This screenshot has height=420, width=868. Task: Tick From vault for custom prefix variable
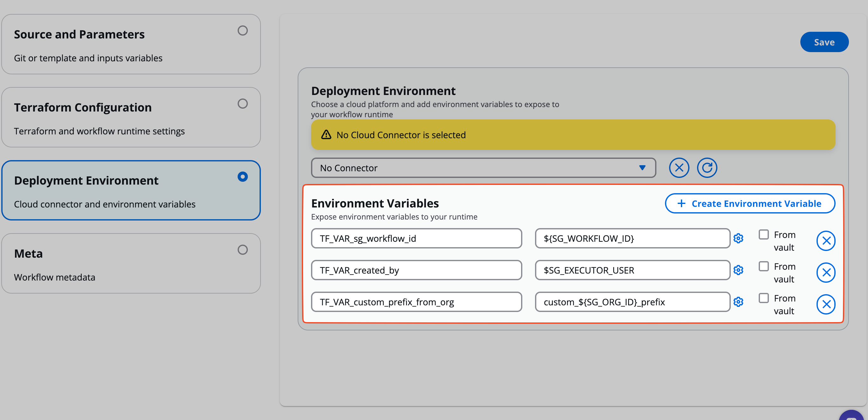click(763, 298)
